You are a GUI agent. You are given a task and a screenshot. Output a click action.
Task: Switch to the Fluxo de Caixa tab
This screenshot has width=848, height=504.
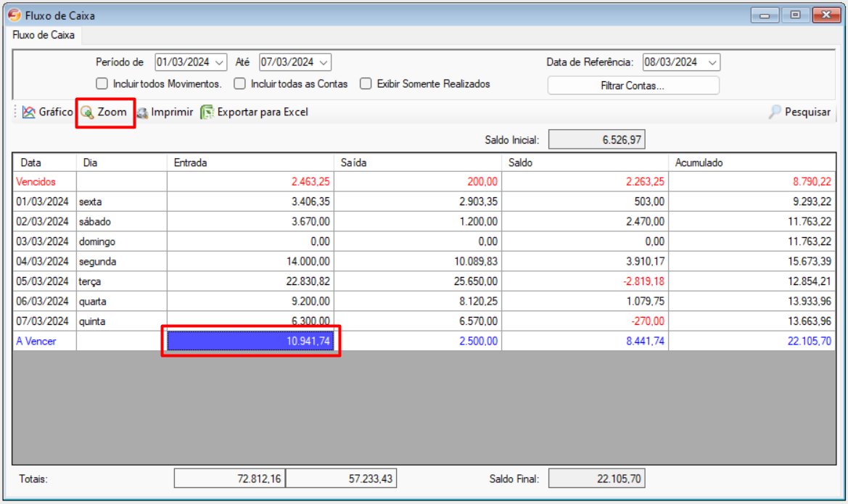pyautogui.click(x=44, y=35)
